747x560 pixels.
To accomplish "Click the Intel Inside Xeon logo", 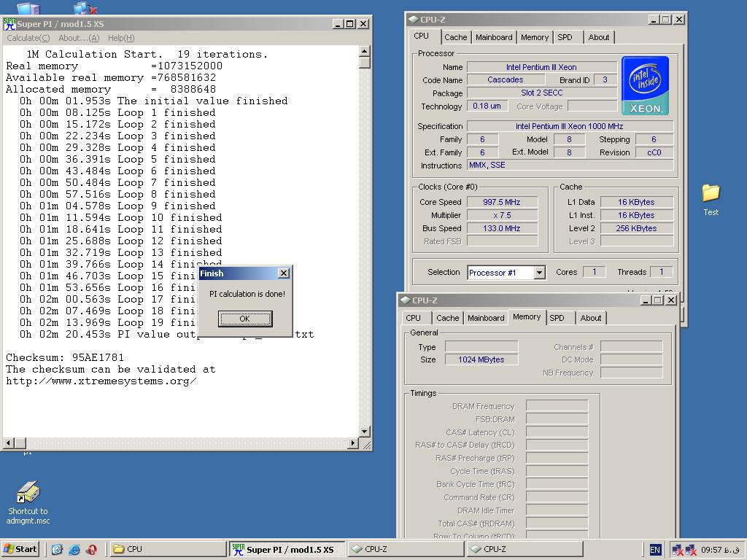I will pyautogui.click(x=645, y=86).
